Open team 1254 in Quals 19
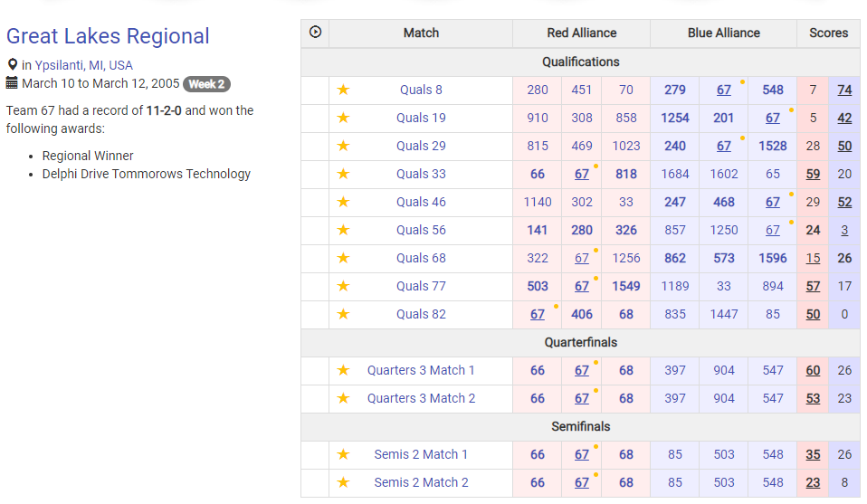The image size is (867, 504). click(x=674, y=118)
